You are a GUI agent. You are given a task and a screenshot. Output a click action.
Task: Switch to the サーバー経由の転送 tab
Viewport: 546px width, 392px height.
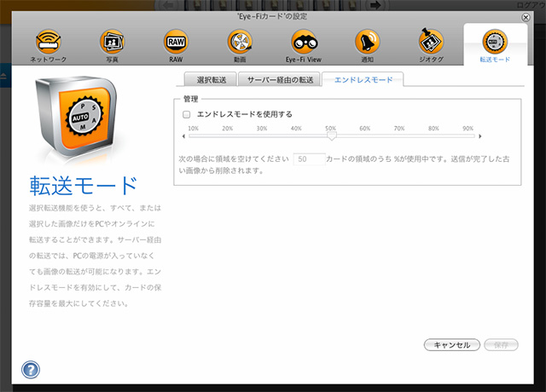point(280,79)
